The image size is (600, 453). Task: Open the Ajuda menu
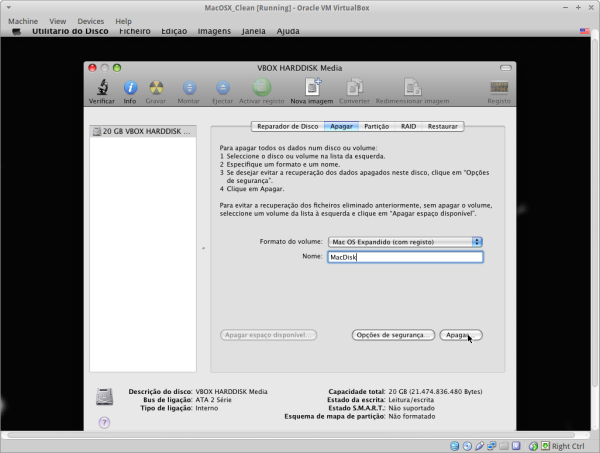click(288, 31)
